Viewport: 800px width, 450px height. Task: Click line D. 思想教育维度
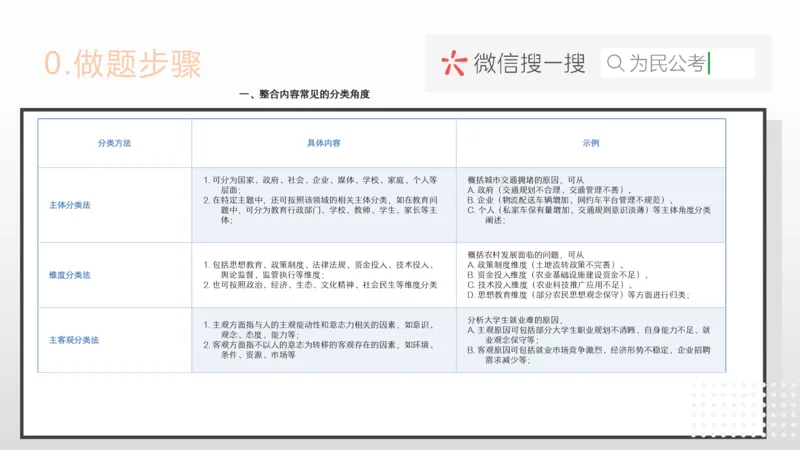coord(579,294)
